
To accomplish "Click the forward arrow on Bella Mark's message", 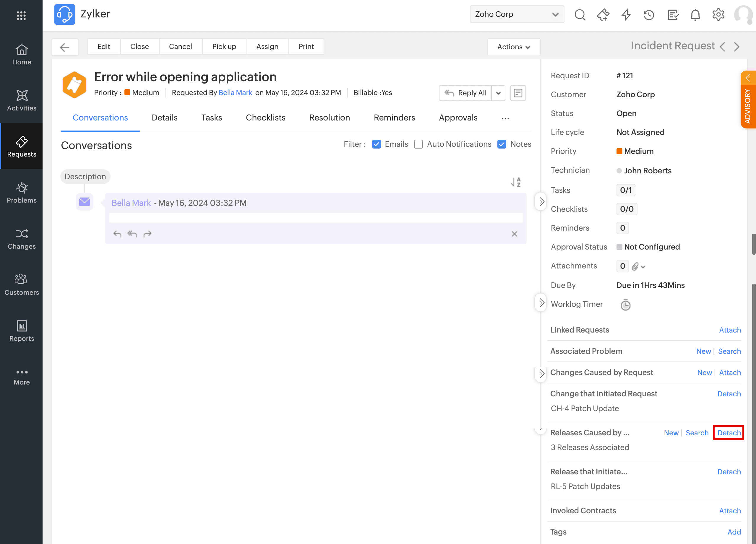I will point(147,234).
